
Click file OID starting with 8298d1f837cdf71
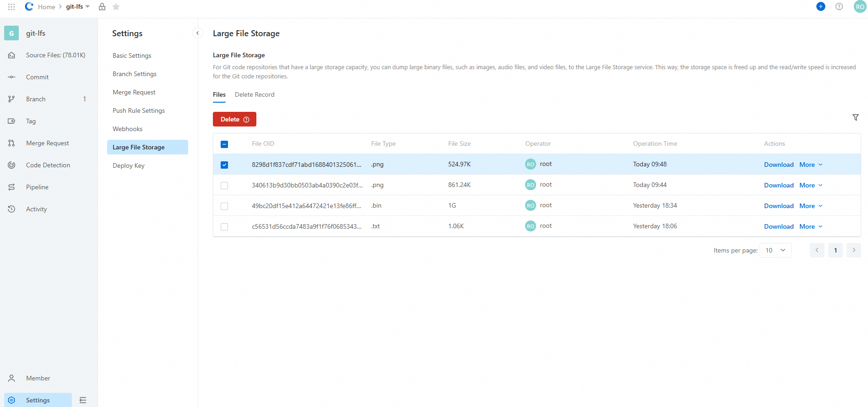(306, 164)
